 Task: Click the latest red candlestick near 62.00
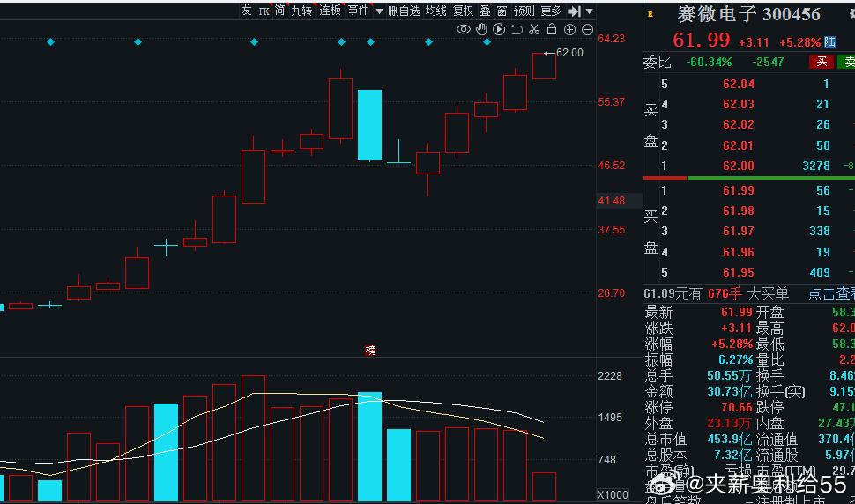(x=544, y=66)
